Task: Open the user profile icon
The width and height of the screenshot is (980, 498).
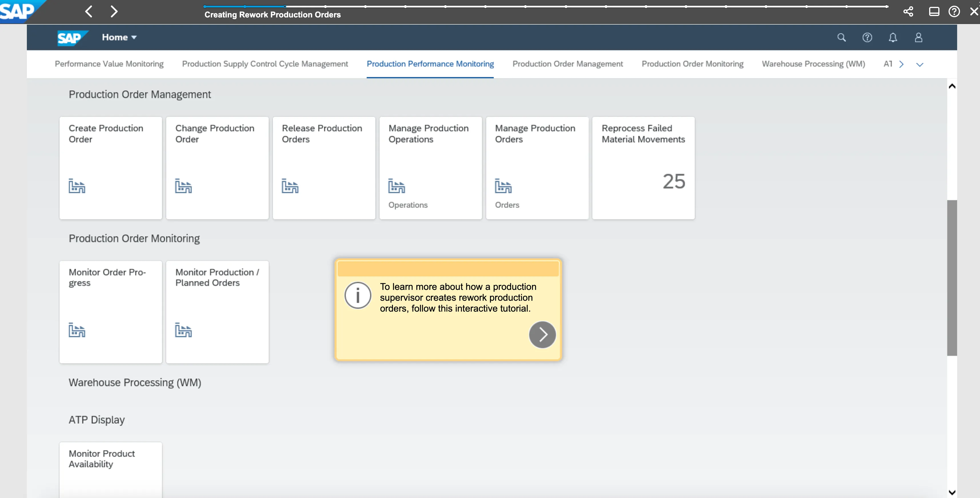Action: tap(918, 37)
